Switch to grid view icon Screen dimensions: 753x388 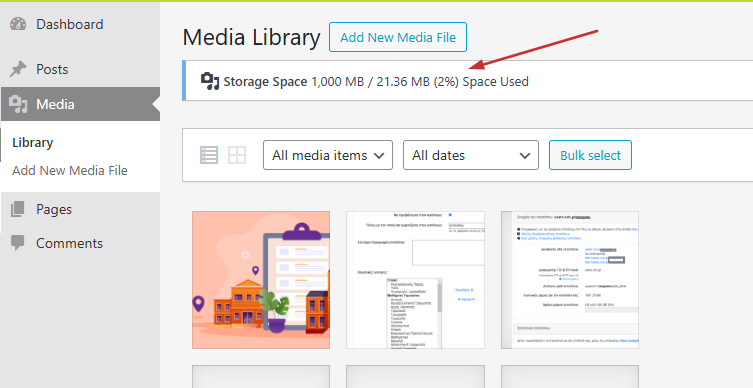coord(237,155)
